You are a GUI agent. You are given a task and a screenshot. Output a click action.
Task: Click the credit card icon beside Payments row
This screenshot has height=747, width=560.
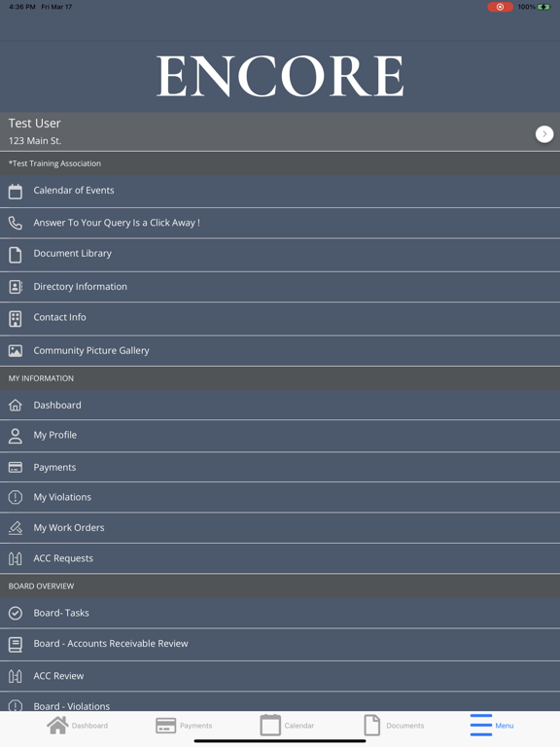coord(16,467)
